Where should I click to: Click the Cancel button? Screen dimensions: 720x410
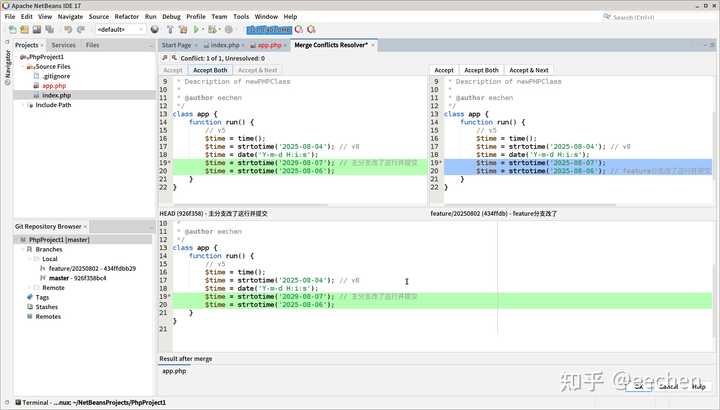point(669,387)
